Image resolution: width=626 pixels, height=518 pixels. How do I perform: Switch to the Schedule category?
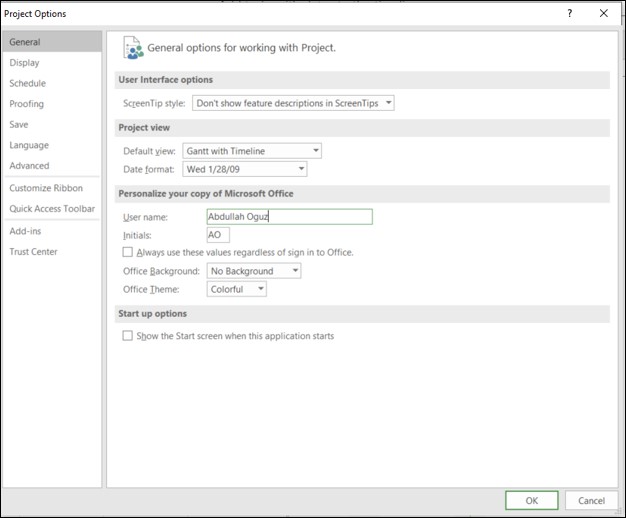click(x=28, y=84)
